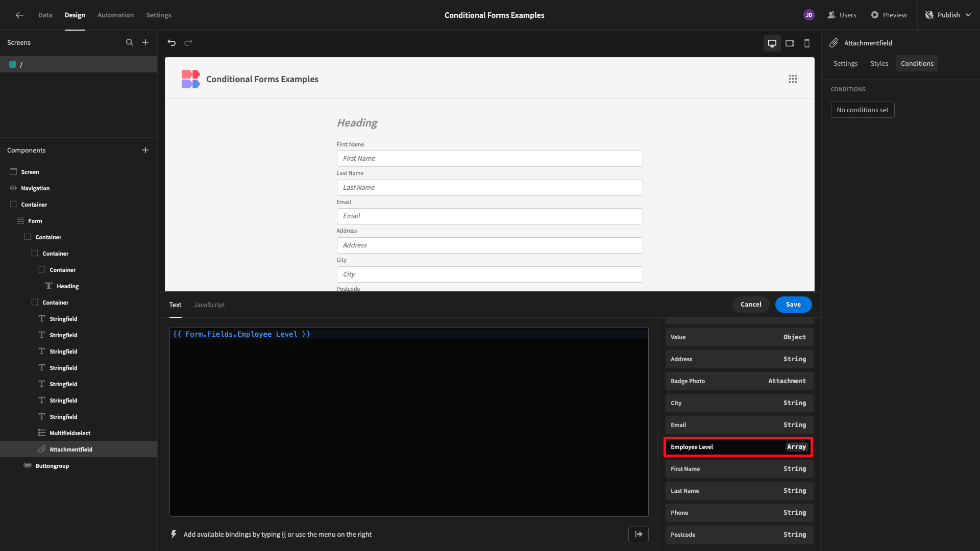Screen dimensions: 980x551
Task: Open the top Settings tab
Action: (x=159, y=15)
